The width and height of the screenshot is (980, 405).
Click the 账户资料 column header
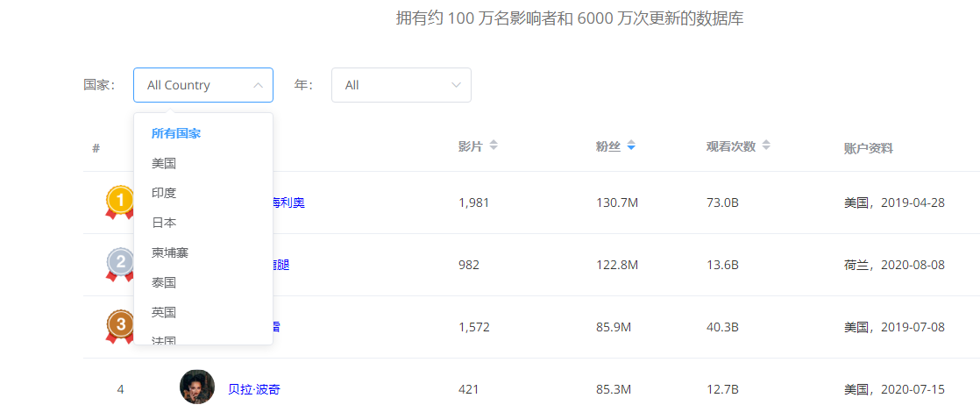(868, 148)
